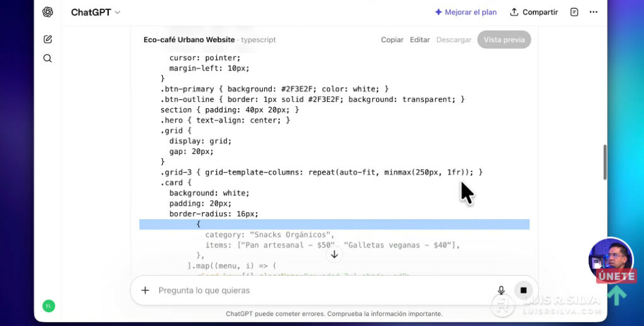The width and height of the screenshot is (644, 326).
Task: Click Copiar to copy the code
Action: pyautogui.click(x=392, y=40)
